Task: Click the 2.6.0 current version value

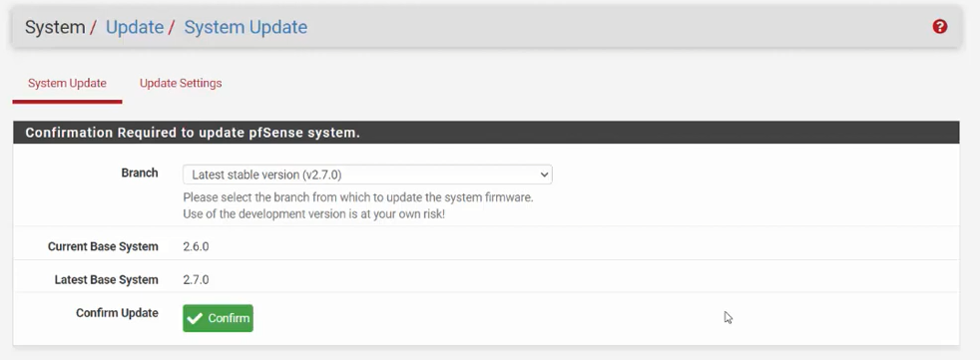Action: (196, 246)
